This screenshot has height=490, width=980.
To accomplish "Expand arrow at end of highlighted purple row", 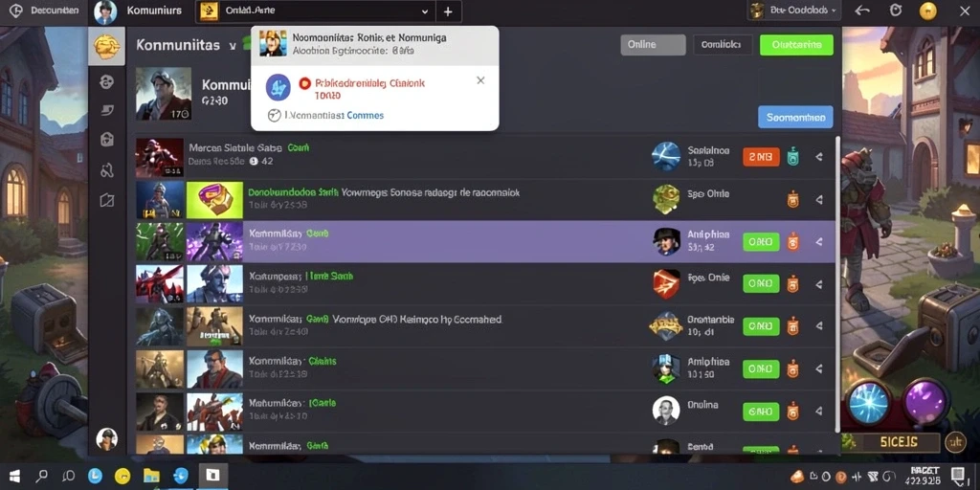I will coord(819,242).
